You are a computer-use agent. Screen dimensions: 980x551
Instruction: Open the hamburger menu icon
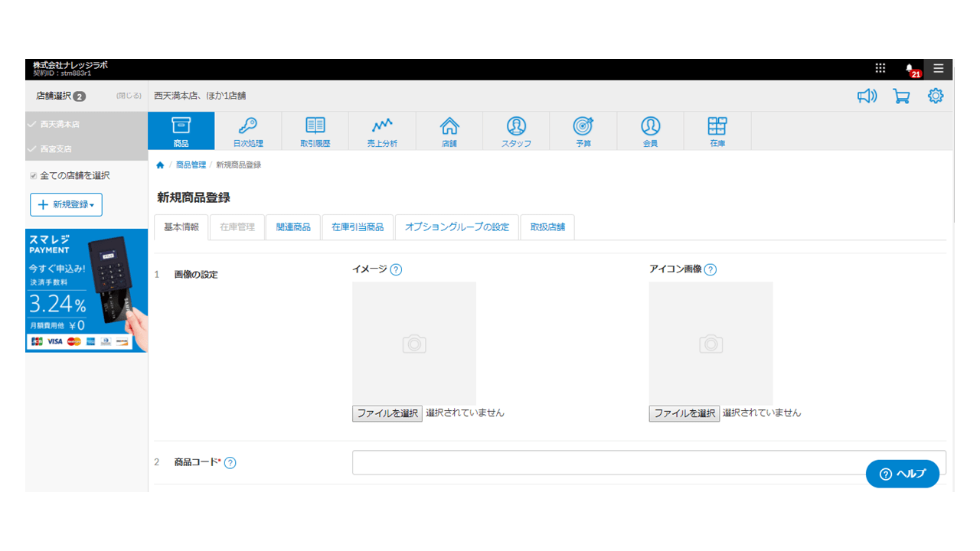(x=939, y=69)
